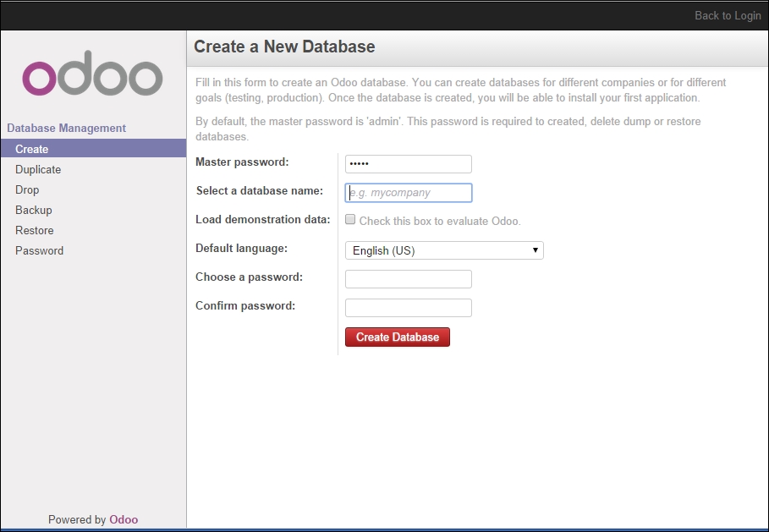
Task: Click the paragraph starting 'Fill in this form'
Action: pos(460,90)
